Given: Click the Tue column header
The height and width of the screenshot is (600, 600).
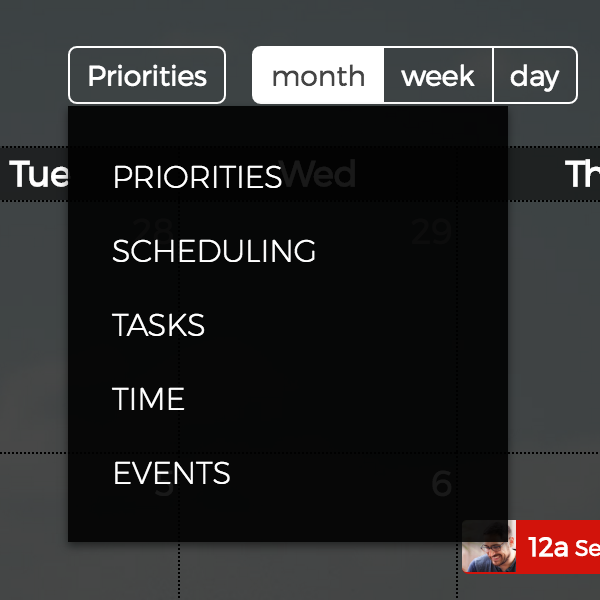Looking at the screenshot, I should pos(39,174).
